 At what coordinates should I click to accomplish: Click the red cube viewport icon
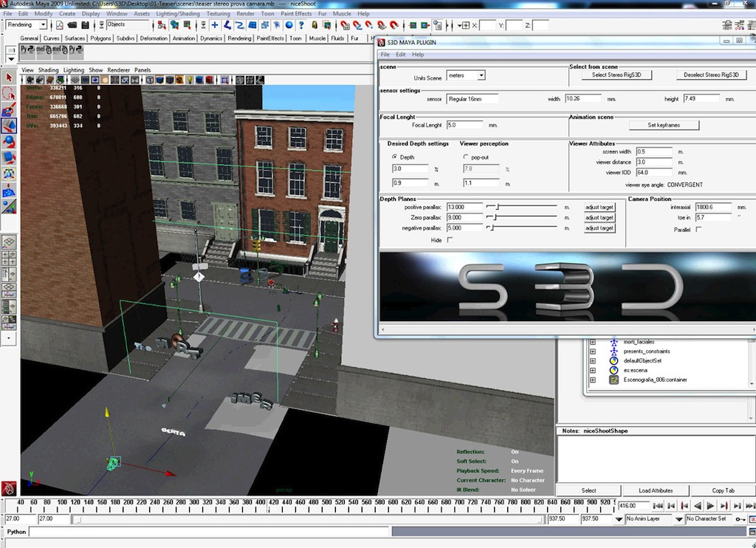pos(210,80)
